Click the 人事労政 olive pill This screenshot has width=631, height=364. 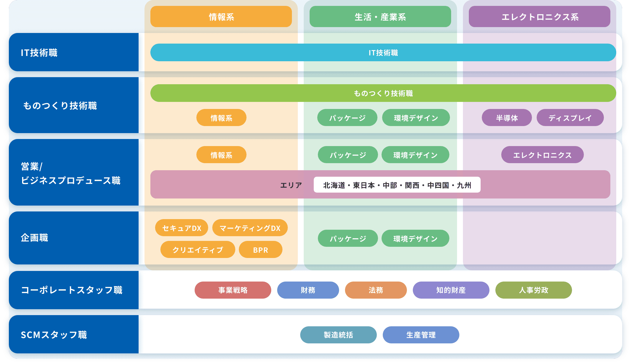pyautogui.click(x=533, y=290)
